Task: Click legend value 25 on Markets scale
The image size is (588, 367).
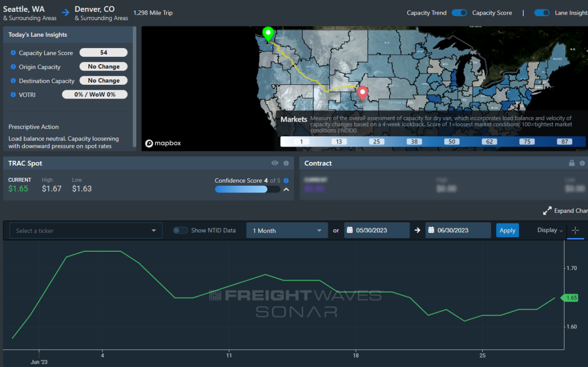Action: click(377, 142)
